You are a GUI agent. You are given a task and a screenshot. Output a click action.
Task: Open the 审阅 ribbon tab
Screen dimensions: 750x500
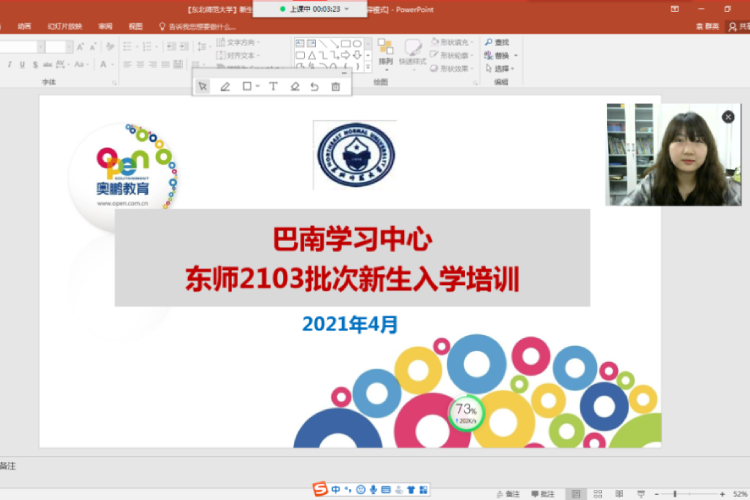(x=105, y=27)
